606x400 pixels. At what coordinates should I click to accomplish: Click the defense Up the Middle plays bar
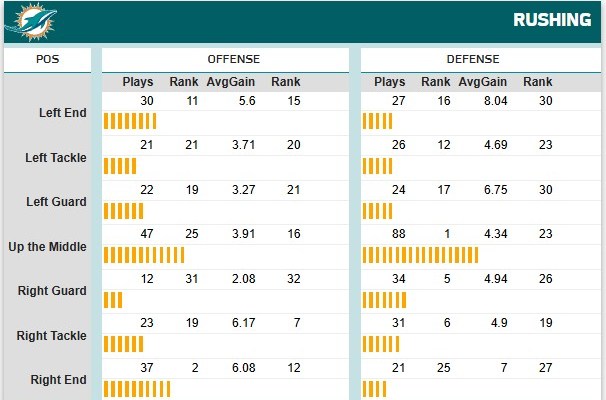pos(420,255)
